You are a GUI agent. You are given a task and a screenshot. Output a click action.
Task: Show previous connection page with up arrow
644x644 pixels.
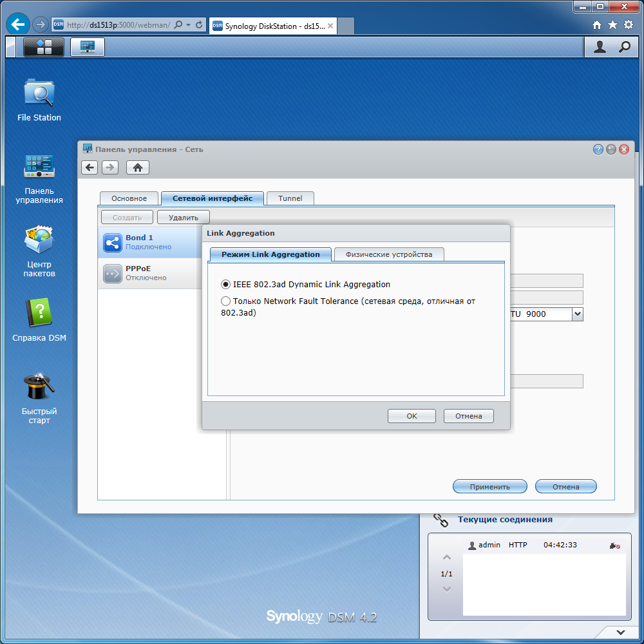(447, 557)
